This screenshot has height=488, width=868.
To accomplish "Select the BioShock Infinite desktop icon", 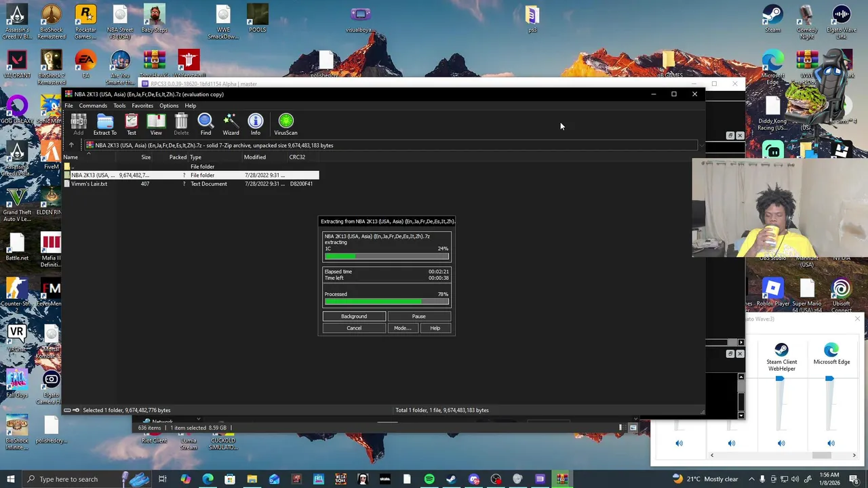I will (x=17, y=432).
